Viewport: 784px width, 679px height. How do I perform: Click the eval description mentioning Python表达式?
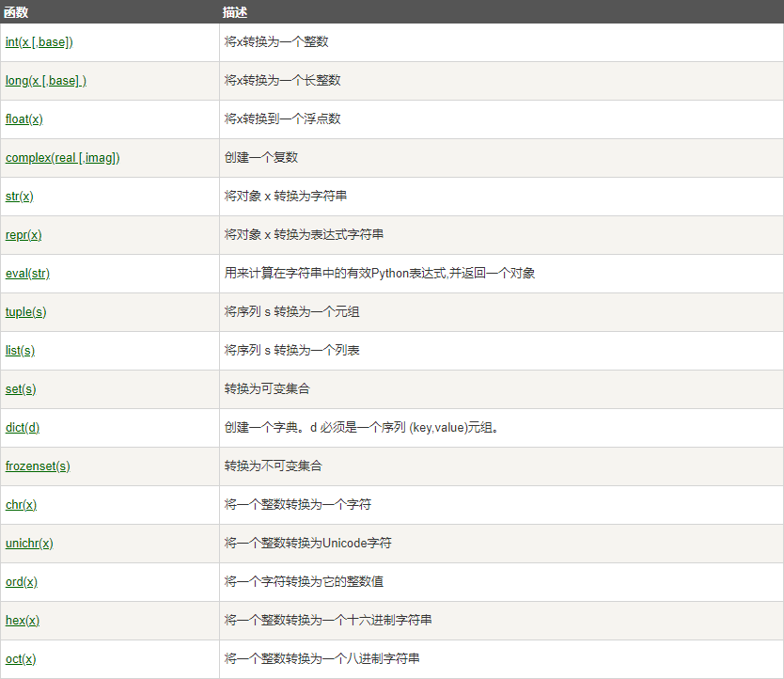pos(380,273)
